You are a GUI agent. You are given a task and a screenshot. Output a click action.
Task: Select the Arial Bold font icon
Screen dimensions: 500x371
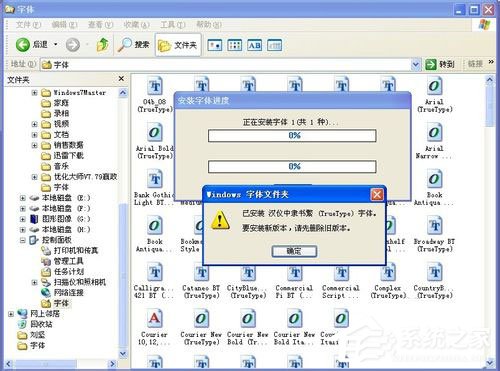(x=155, y=133)
